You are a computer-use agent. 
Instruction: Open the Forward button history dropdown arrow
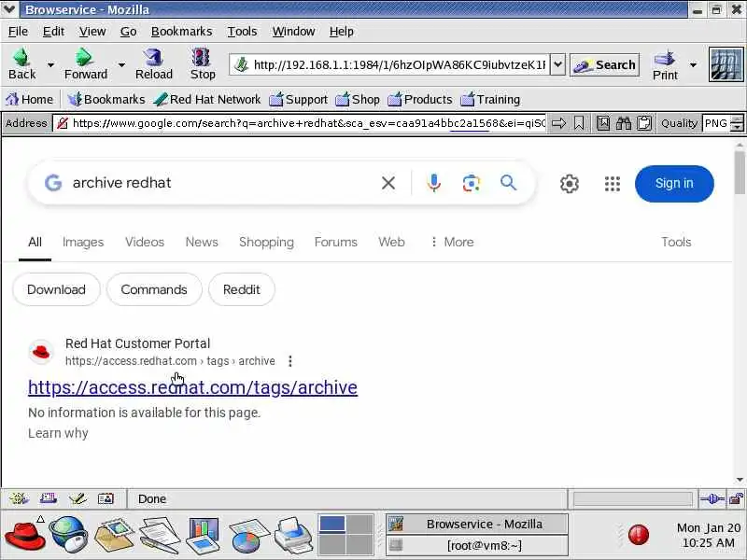tap(121, 64)
